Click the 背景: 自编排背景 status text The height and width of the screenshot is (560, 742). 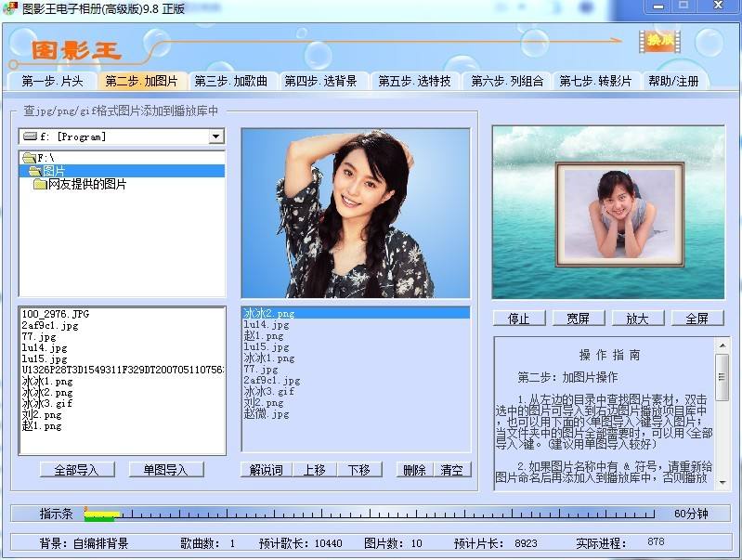85,543
